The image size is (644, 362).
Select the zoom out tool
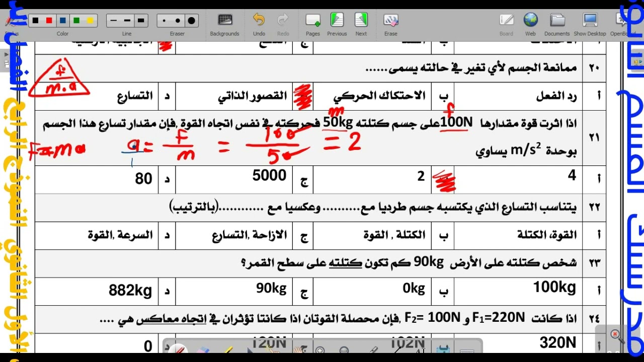(344, 350)
